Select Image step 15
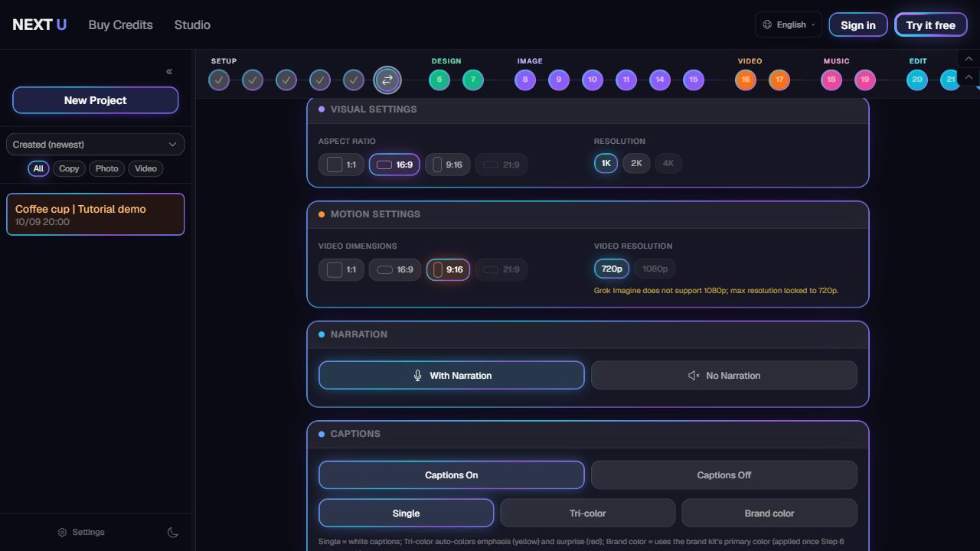The height and width of the screenshot is (551, 980). tap(694, 80)
